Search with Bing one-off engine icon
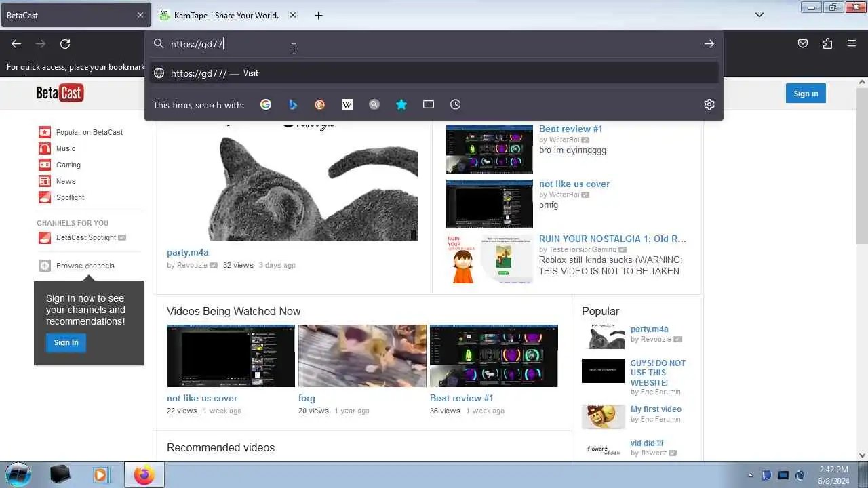Image resolution: width=868 pixels, height=488 pixels. coord(293,104)
